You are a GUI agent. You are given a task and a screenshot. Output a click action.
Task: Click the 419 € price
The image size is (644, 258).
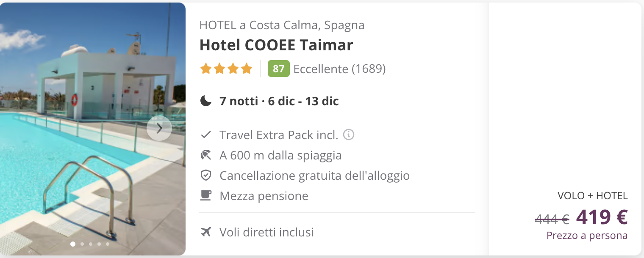(x=602, y=217)
